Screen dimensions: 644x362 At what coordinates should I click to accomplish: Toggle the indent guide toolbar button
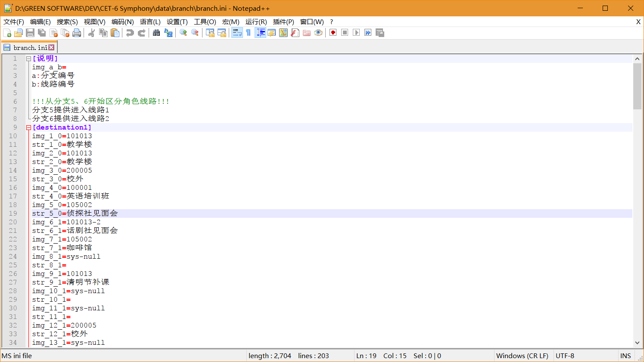coord(260,33)
